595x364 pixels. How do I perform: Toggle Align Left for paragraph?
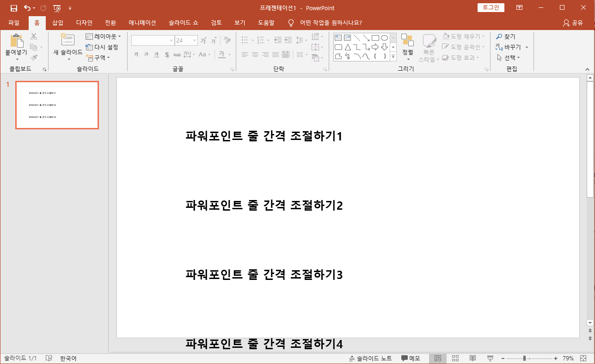tap(245, 55)
